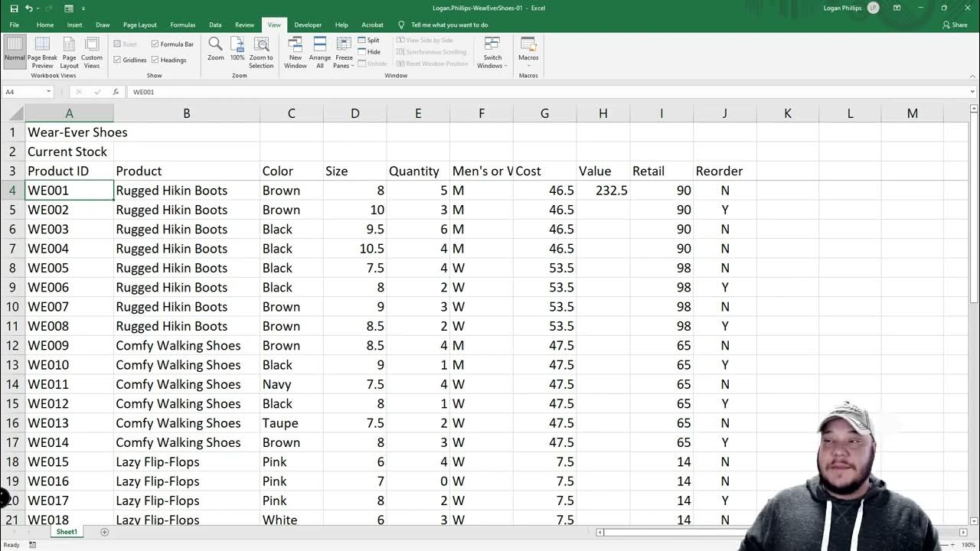The image size is (980, 551).
Task: Click cell WE010 in column A
Action: 70,365
